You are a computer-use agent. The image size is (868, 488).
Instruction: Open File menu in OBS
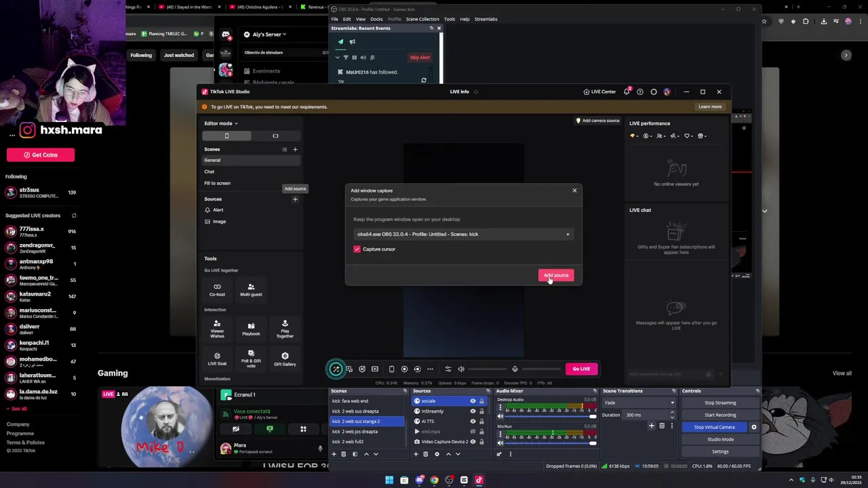pos(334,19)
